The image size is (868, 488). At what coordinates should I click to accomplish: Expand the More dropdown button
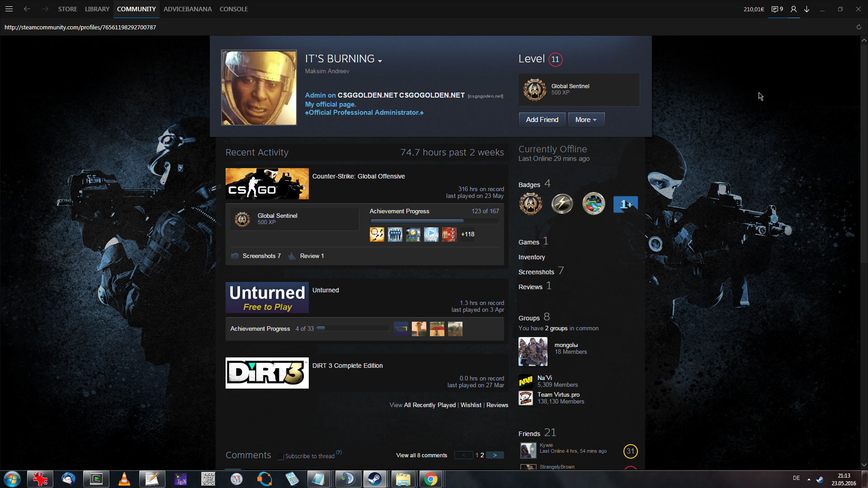(x=586, y=120)
